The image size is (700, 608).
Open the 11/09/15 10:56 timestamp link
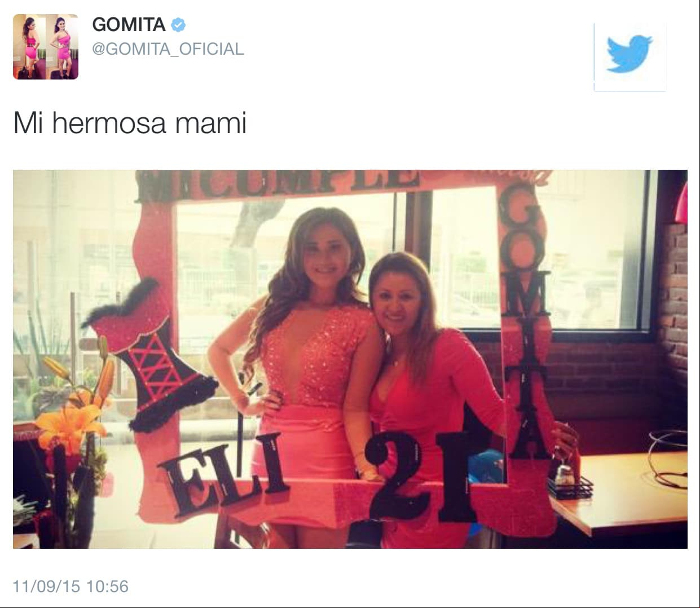pyautogui.click(x=71, y=587)
